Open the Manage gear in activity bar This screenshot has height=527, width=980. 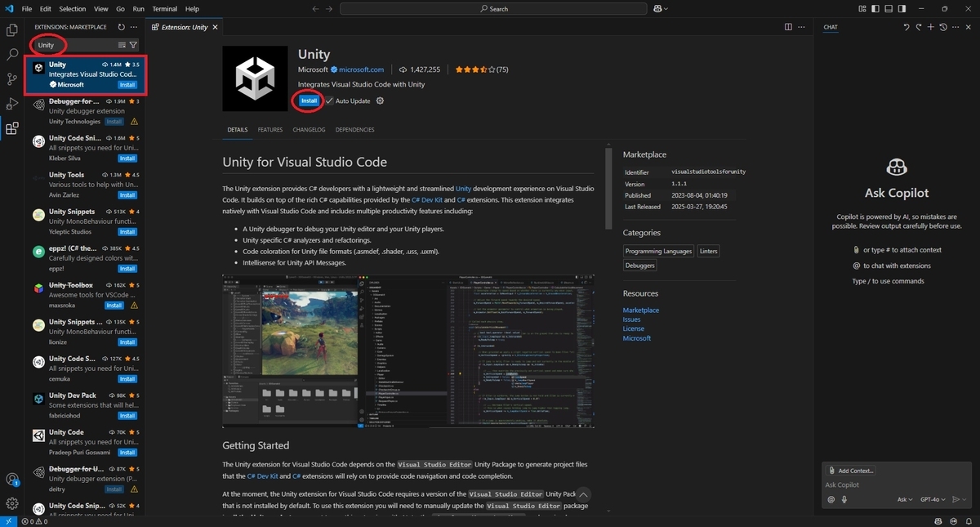pos(12,503)
